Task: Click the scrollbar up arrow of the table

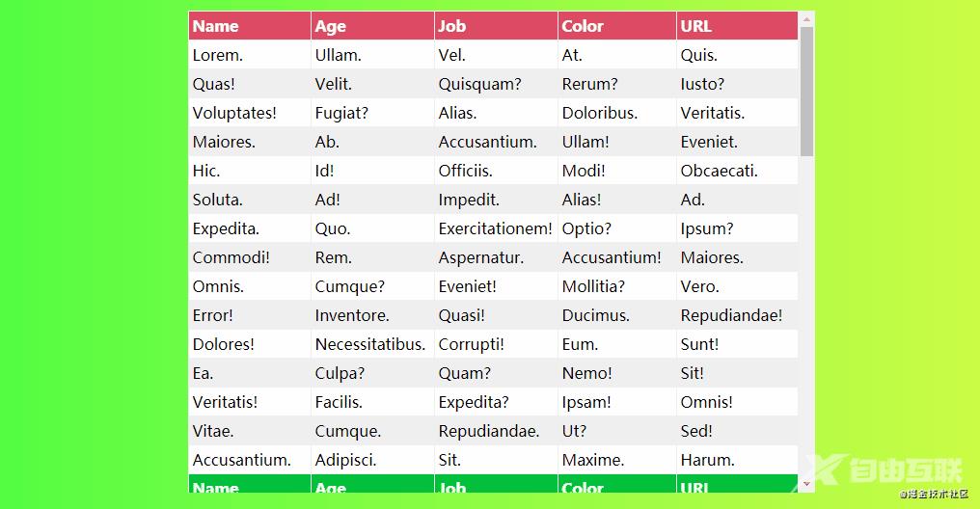Action: (806, 18)
